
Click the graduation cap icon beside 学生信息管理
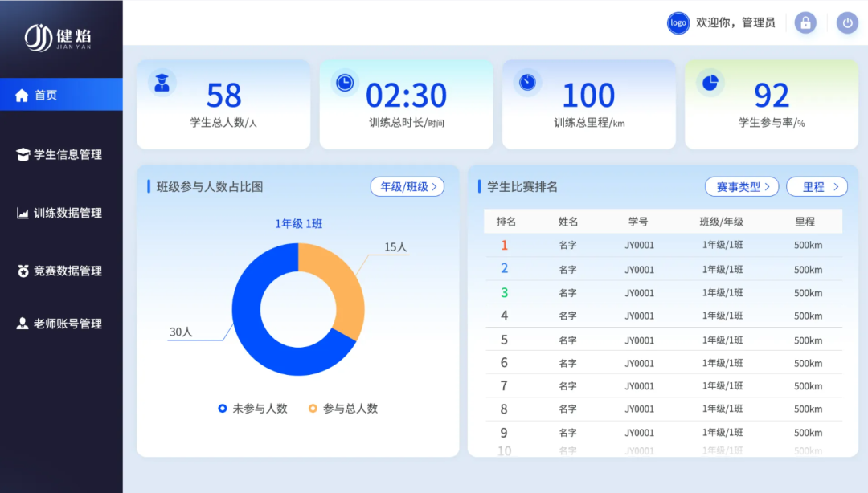[x=23, y=154]
